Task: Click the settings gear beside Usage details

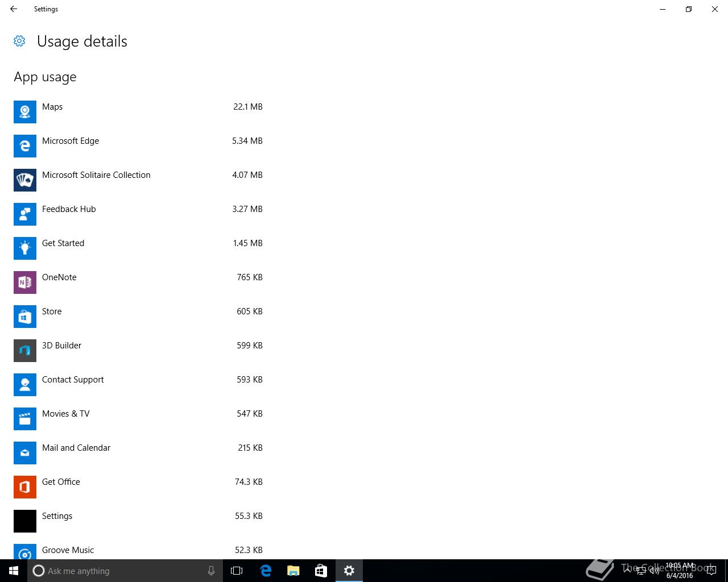Action: click(x=19, y=41)
